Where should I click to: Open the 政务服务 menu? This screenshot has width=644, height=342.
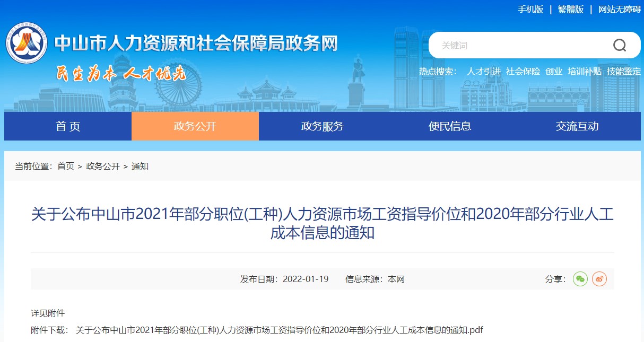tap(322, 126)
